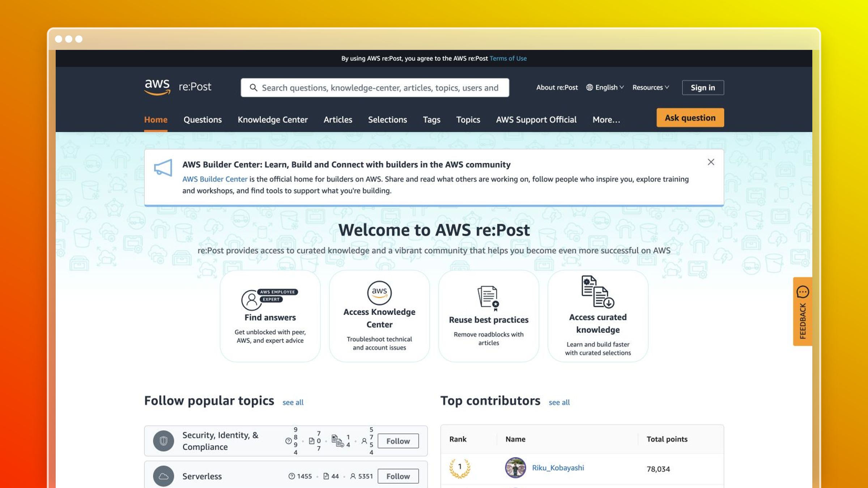The image size is (868, 488).
Task: Select the Home tab
Action: [x=156, y=120]
